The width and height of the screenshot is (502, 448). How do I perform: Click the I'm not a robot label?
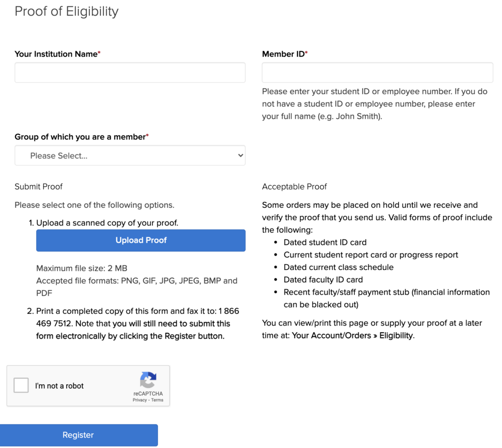59,386
